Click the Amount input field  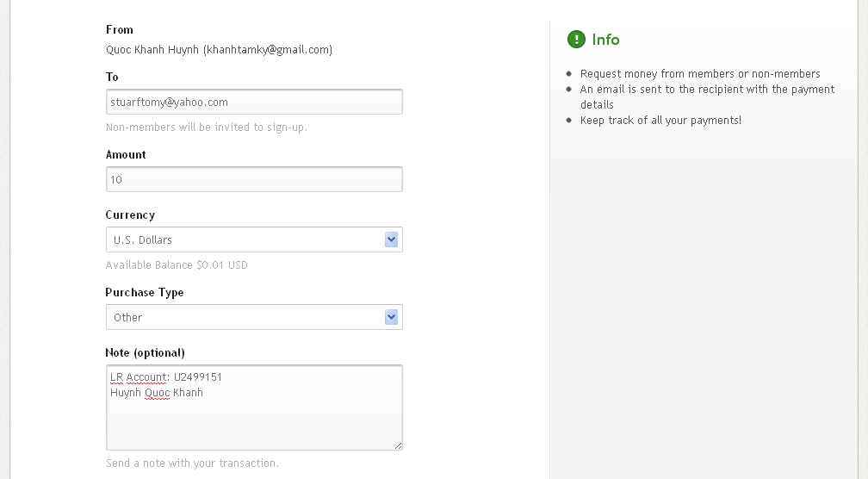(254, 179)
